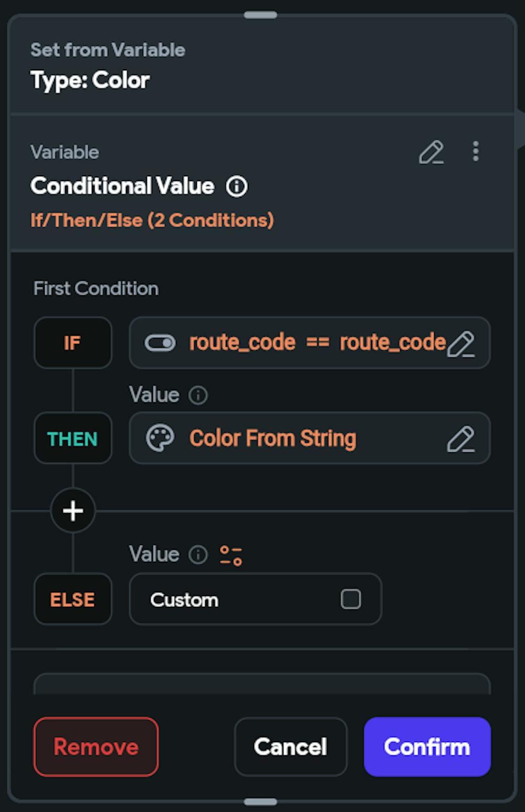Select the orange sliders icon above the Custom field
This screenshot has height=812, width=525.
click(231, 554)
